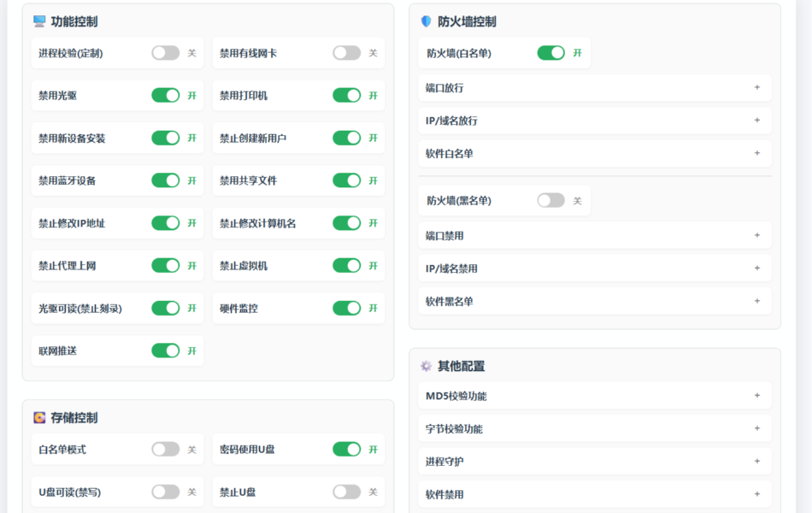Expand the IP/域名放行 row
This screenshot has width=812, height=513.
(594, 121)
